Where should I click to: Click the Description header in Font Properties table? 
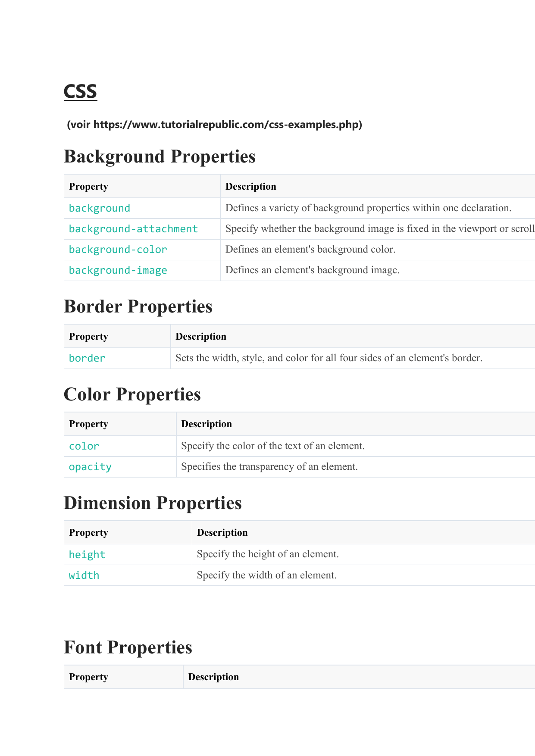point(213,677)
